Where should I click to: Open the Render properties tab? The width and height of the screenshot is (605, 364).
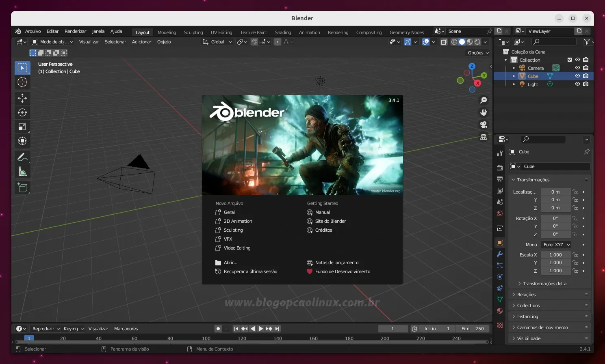(500, 168)
